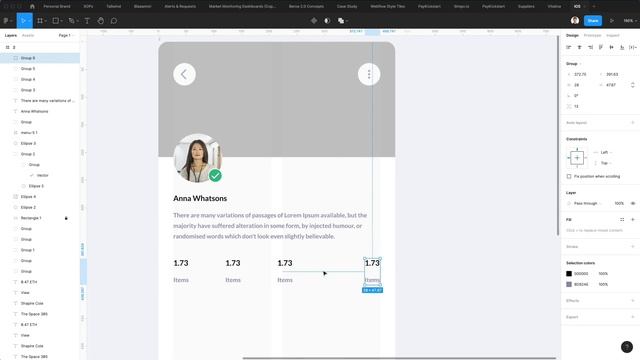Open the zoom level dropdown
Viewport: 640px width, 360px height.
pos(630,20)
